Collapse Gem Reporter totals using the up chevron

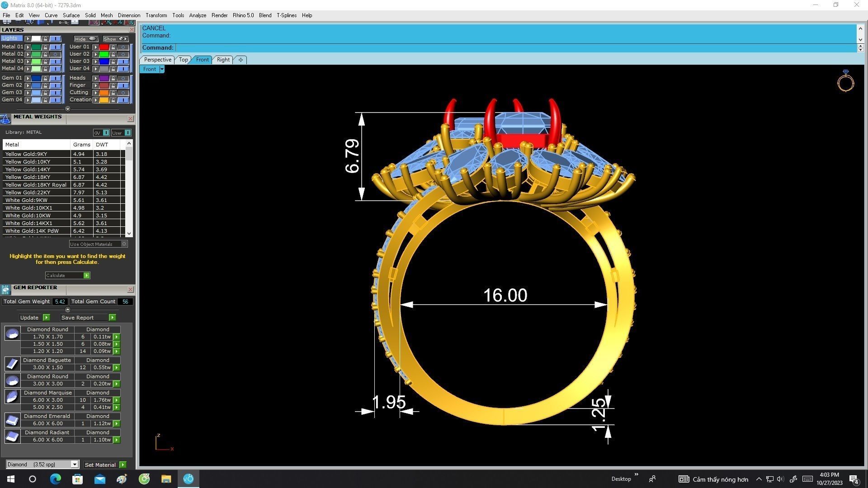point(68,310)
